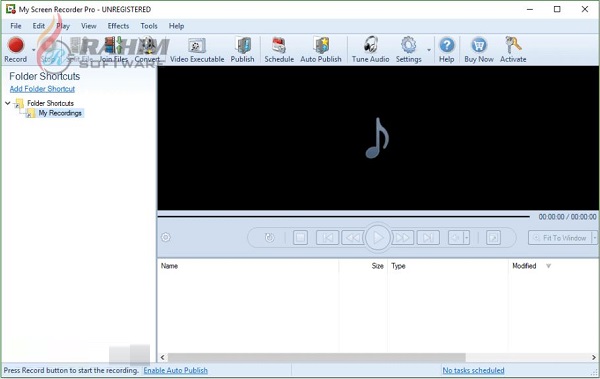Click the rewind button
This screenshot has height=379, width=600.
[x=352, y=238]
